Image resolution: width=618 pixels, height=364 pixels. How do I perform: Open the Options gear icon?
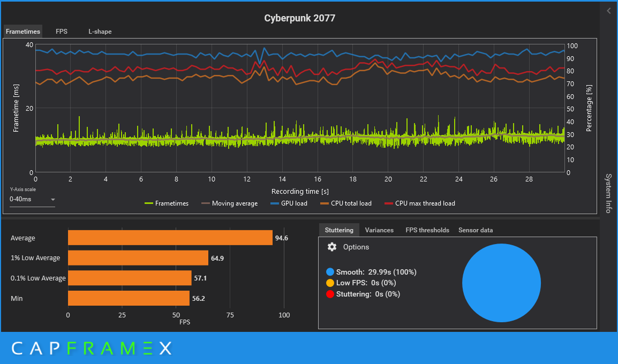point(332,247)
